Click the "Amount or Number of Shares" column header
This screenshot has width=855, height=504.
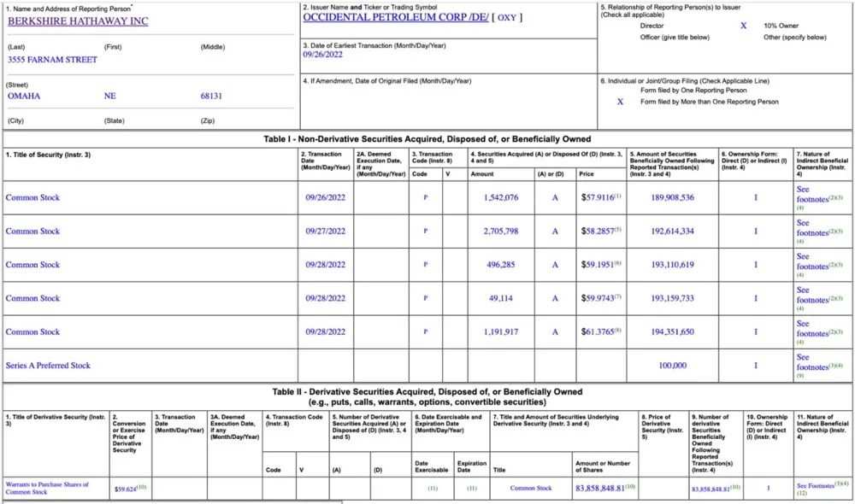click(603, 466)
